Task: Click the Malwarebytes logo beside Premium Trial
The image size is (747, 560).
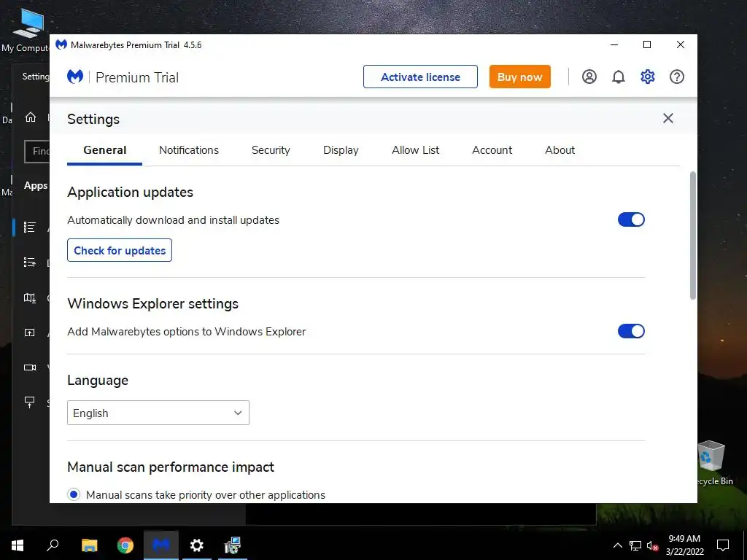Action: coord(75,77)
